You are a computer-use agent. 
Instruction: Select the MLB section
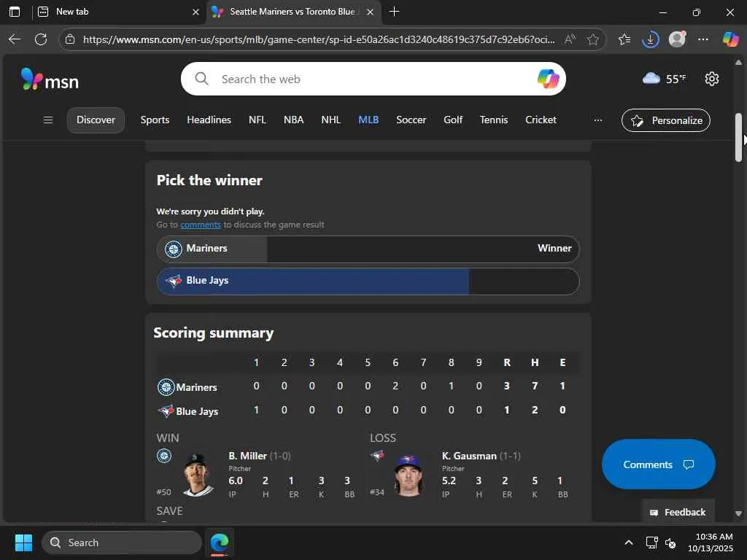pyautogui.click(x=368, y=120)
